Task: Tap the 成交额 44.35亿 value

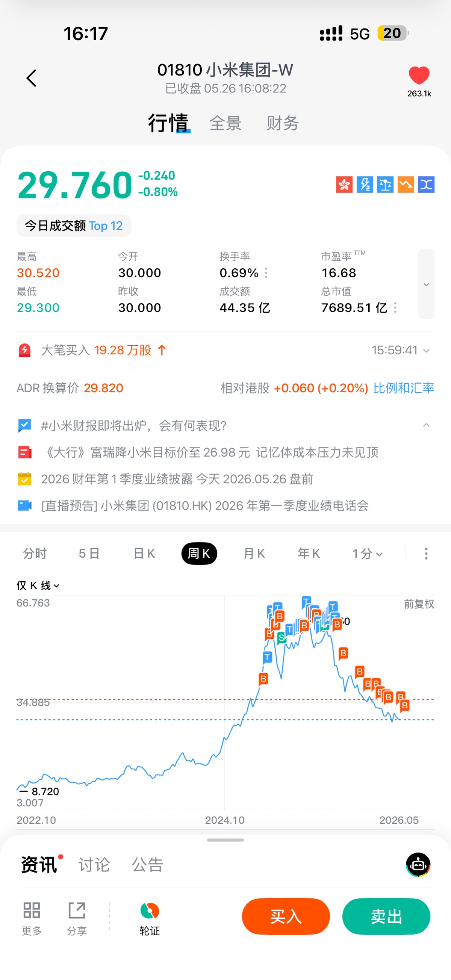Action: [x=245, y=307]
